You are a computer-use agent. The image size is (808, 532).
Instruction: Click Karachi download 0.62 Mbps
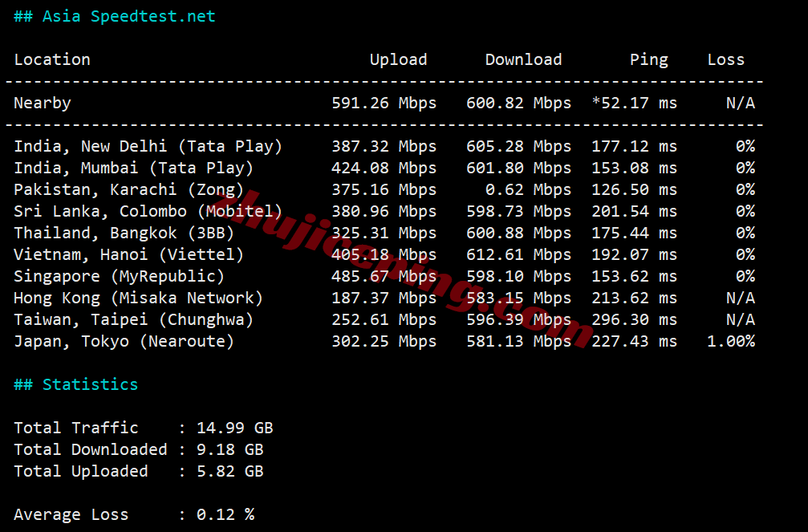529,189
